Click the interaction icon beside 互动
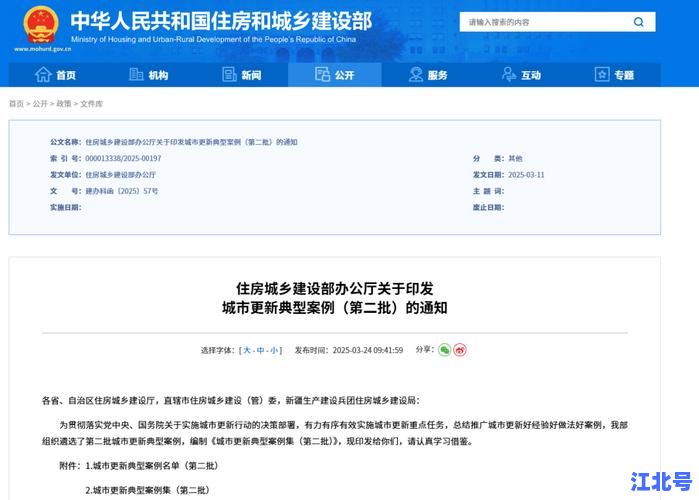Viewport: 699px width, 500px height. (509, 74)
